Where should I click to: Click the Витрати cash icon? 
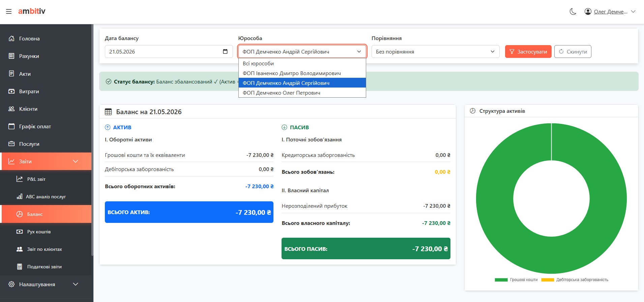(11, 91)
